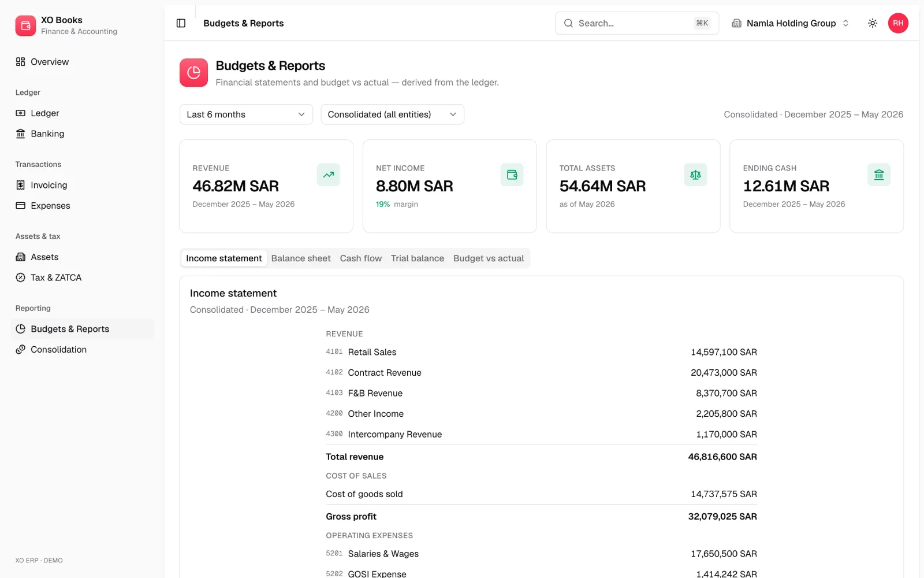Click the Revenue trend arrow icon
The width and height of the screenshot is (924, 578).
[329, 175]
